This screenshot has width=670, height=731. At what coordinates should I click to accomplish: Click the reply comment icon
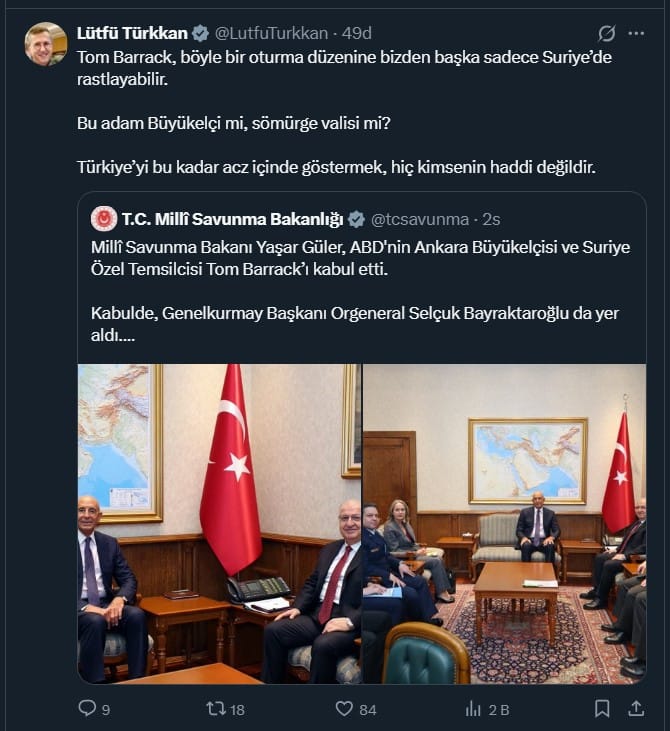pyautogui.click(x=87, y=708)
